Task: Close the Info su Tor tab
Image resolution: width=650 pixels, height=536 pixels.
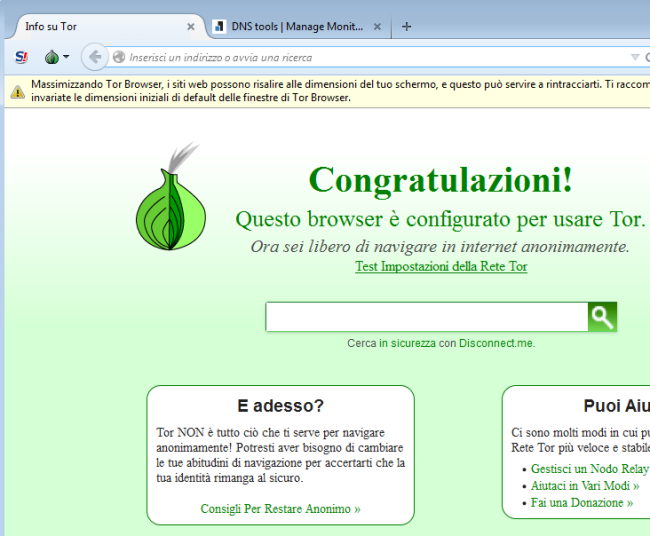Action: pos(191,26)
